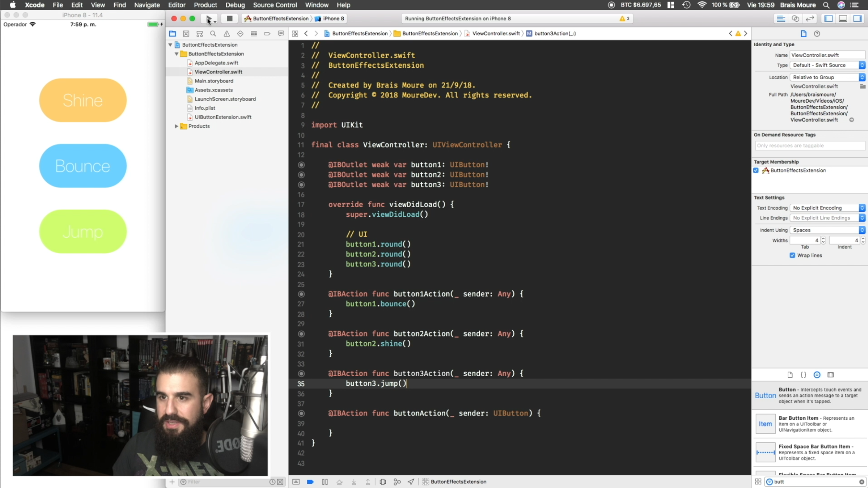Tap the Jump button in simulator
The width and height of the screenshot is (868, 488).
83,232
